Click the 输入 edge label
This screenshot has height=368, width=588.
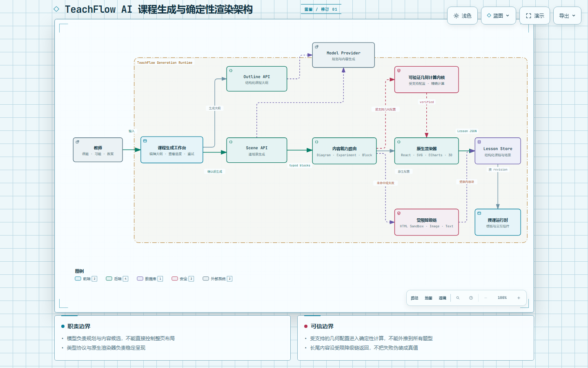coord(131,131)
